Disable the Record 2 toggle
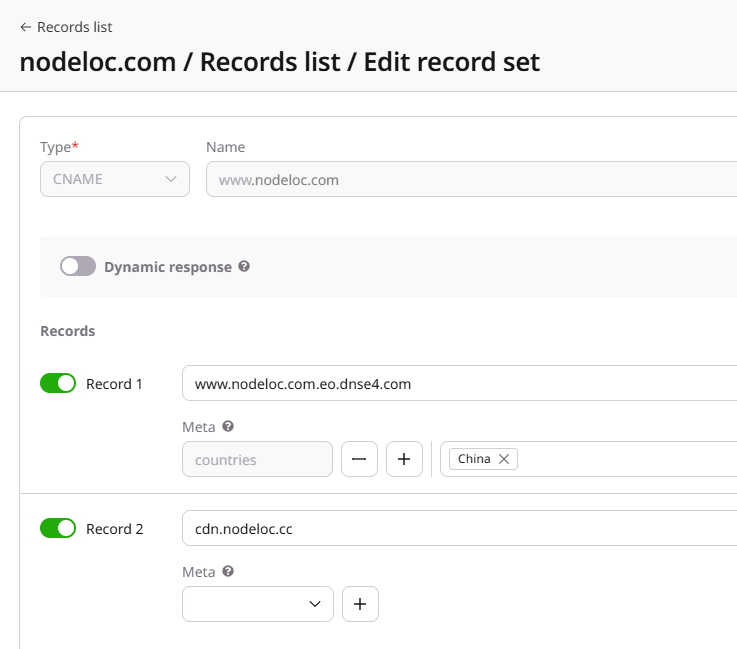The width and height of the screenshot is (737, 649). pos(58,528)
